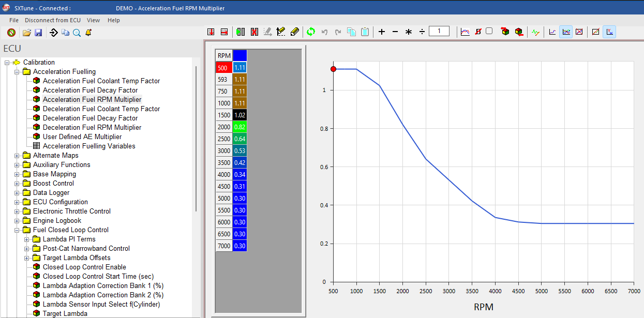Image resolution: width=644 pixels, height=318 pixels.
Task: Expand the Base Mapping folder
Action: pos(17,174)
